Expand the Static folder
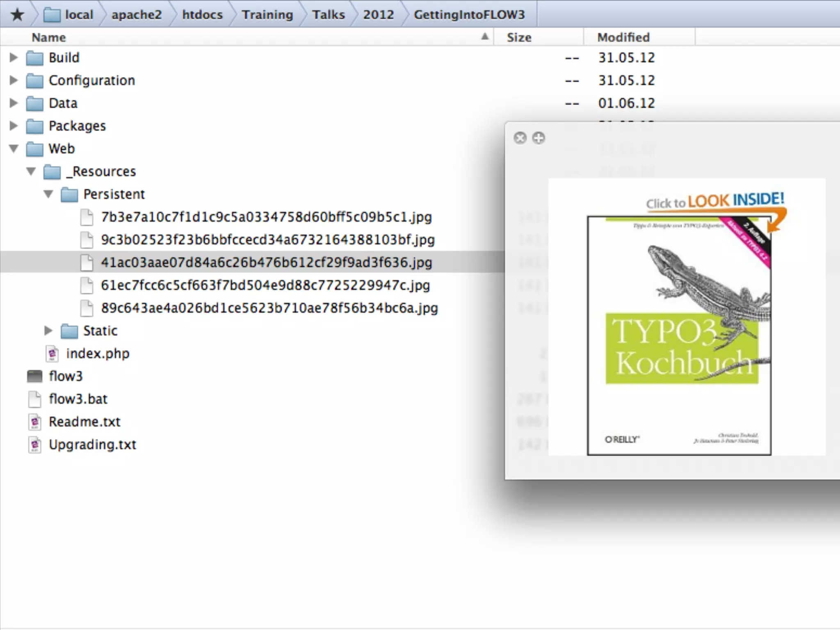 [x=48, y=330]
